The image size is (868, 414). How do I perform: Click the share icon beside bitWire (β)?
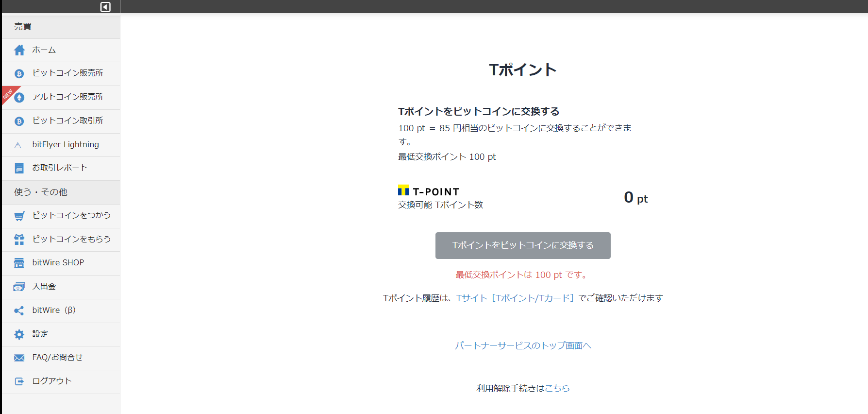coord(19,310)
